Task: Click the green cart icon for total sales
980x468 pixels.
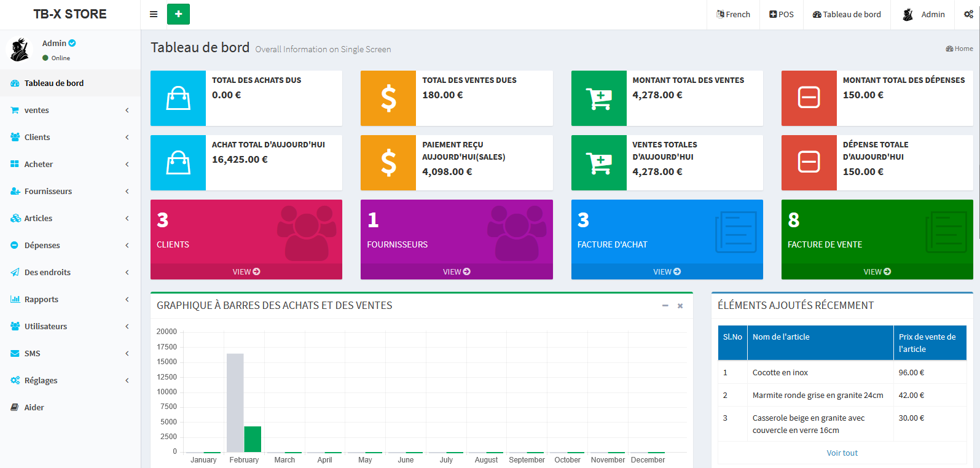Action: (x=598, y=98)
